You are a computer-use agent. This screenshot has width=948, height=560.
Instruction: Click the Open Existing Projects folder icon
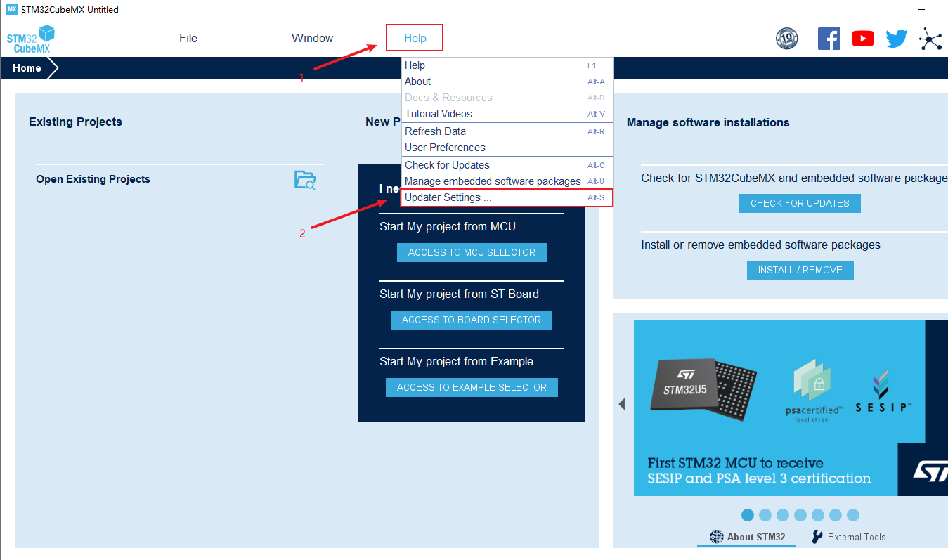[304, 180]
